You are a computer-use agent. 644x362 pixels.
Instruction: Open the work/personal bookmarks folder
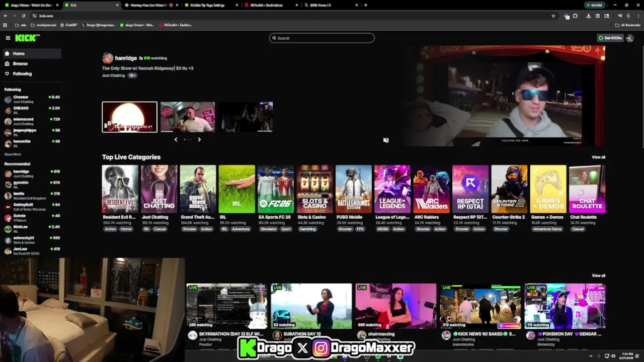pos(43,25)
